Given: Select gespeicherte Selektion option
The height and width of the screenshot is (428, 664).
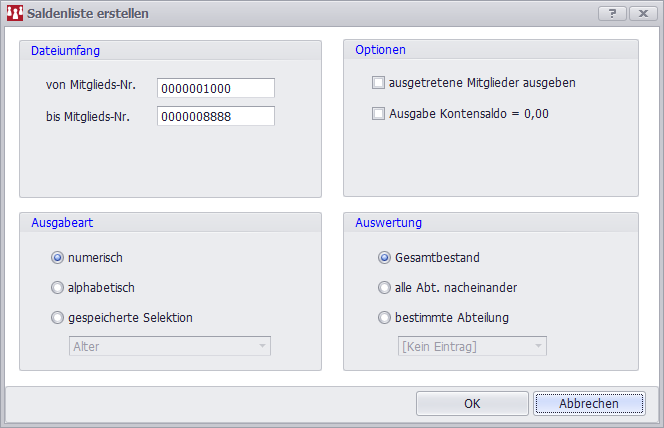Looking at the screenshot, I should point(57,318).
